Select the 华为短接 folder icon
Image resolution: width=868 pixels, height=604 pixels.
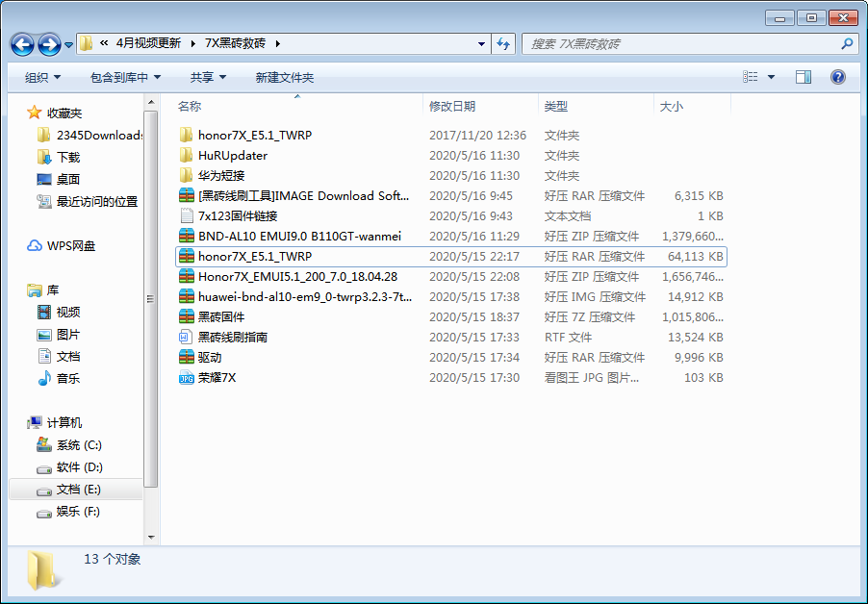[x=187, y=175]
